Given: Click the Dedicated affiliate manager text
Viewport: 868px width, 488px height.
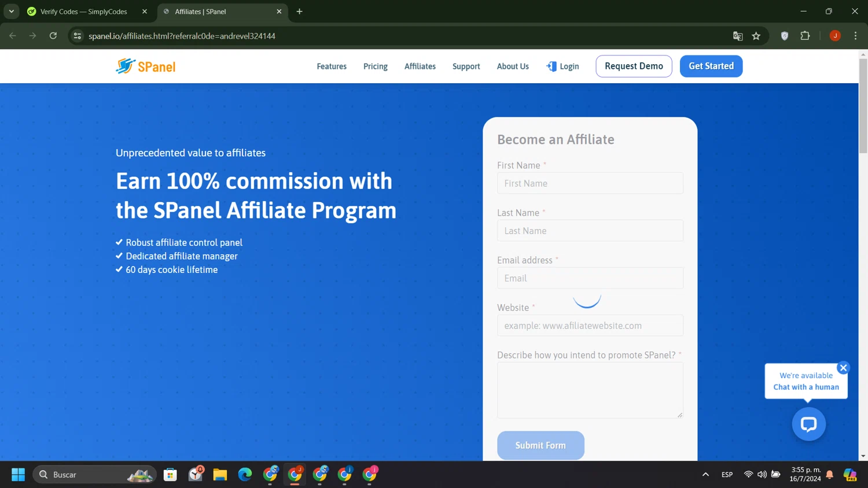Looking at the screenshot, I should [182, 256].
